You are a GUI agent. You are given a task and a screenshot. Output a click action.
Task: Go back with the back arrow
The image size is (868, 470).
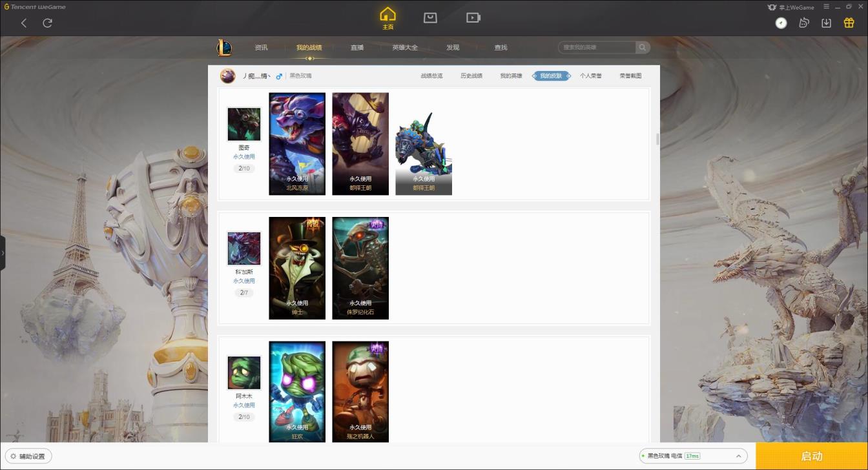coord(24,23)
